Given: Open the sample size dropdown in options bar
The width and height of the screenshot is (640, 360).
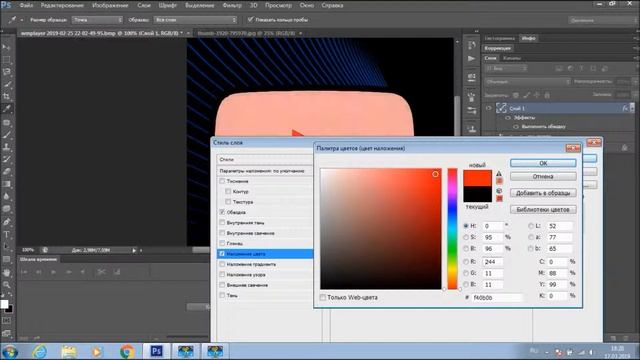Looking at the screenshot, I should pyautogui.click(x=97, y=20).
